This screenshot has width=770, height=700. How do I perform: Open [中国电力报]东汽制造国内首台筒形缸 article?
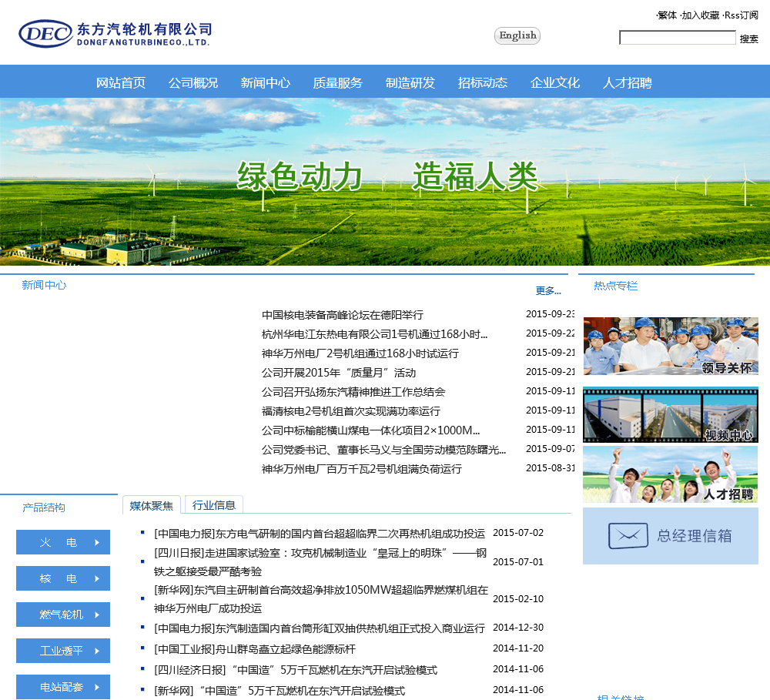click(x=320, y=628)
